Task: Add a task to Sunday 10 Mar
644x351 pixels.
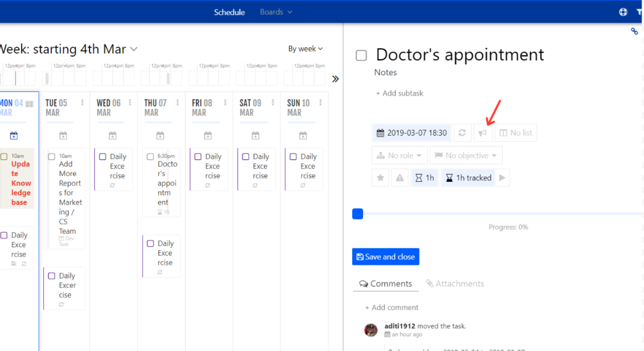Action: (x=303, y=135)
